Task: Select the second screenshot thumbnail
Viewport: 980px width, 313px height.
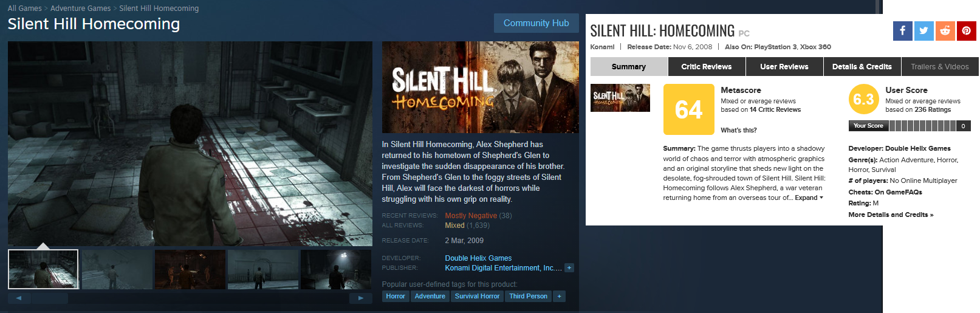Action: tap(117, 269)
